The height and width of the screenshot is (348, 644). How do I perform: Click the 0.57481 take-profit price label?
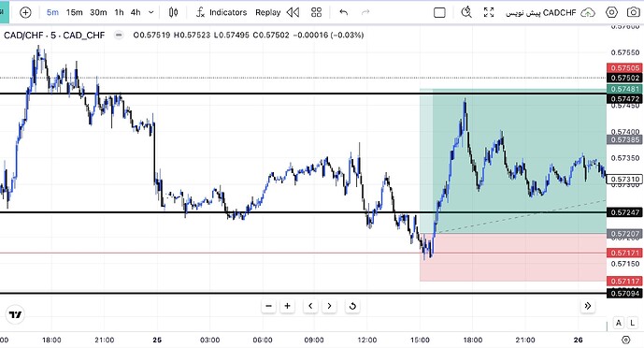[624, 89]
